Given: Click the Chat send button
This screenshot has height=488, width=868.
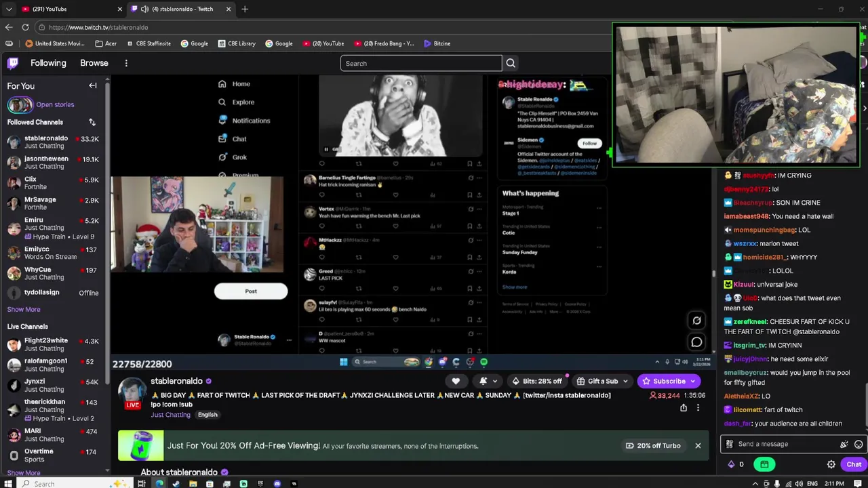Looking at the screenshot, I should click(854, 464).
